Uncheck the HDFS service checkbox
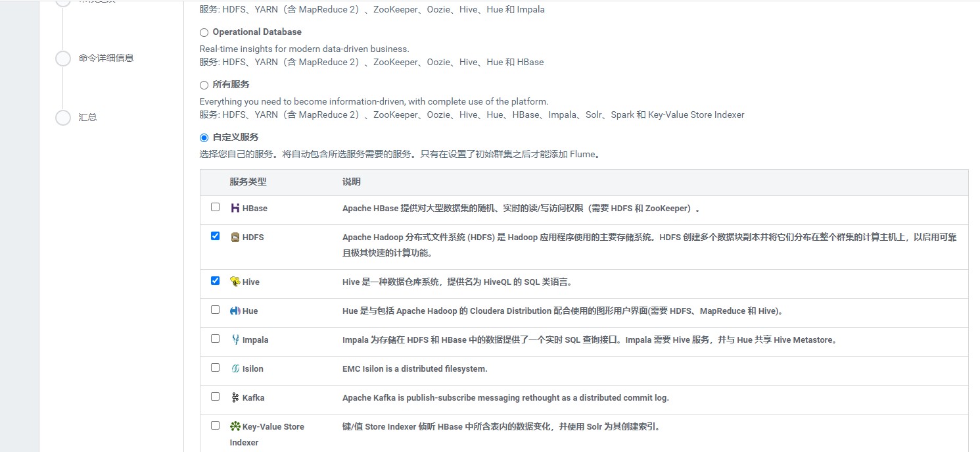The width and height of the screenshot is (980, 452). click(215, 236)
